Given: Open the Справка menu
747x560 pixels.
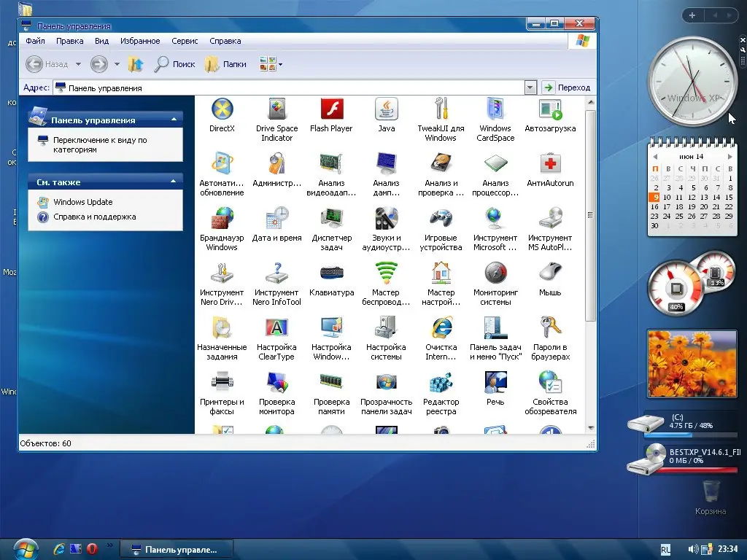Looking at the screenshot, I should 225,41.
